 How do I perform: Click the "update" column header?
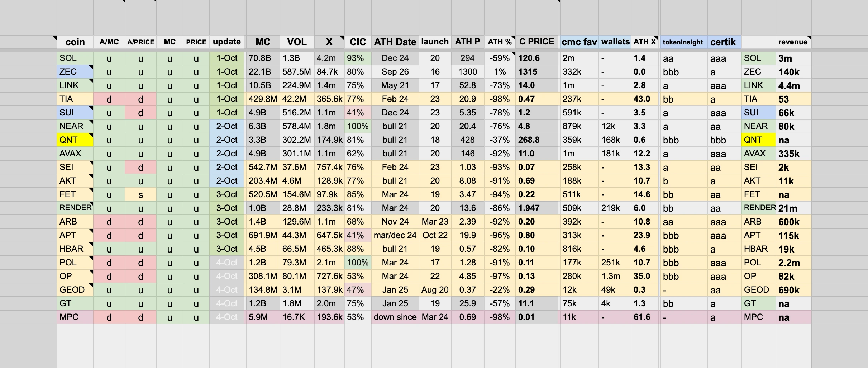227,42
